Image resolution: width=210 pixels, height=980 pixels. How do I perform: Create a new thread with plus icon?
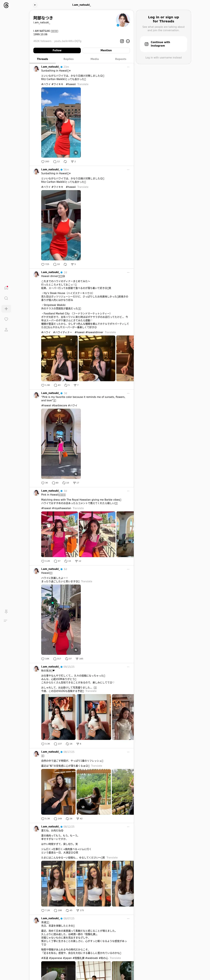pos(6,309)
